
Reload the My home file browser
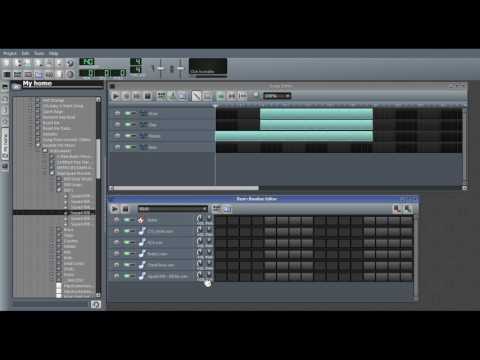[96, 304]
